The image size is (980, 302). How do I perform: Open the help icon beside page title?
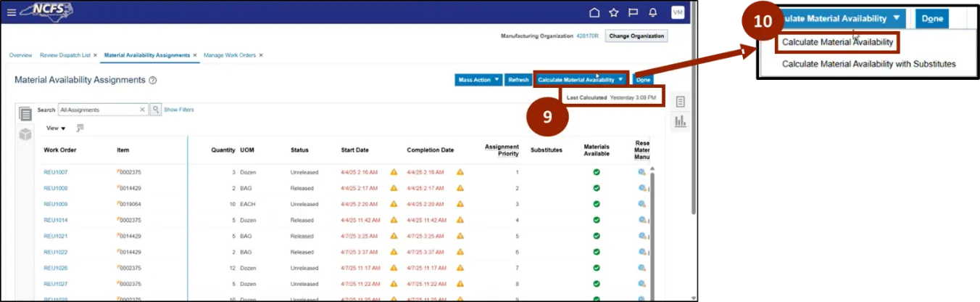[153, 81]
